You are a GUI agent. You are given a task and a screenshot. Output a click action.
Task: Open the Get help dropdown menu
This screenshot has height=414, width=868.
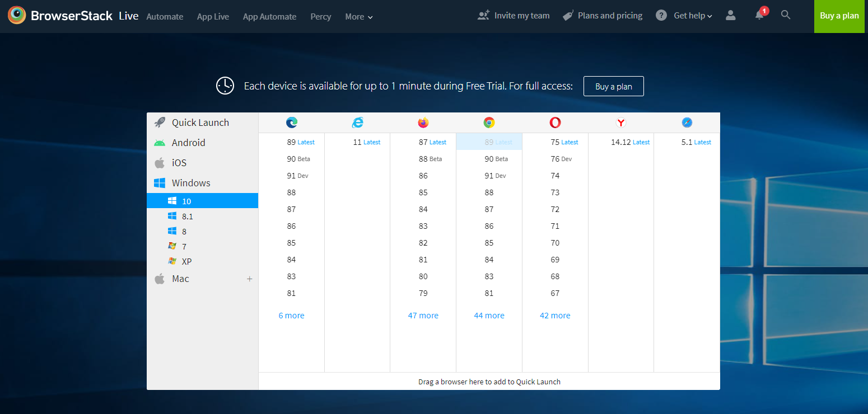point(693,16)
